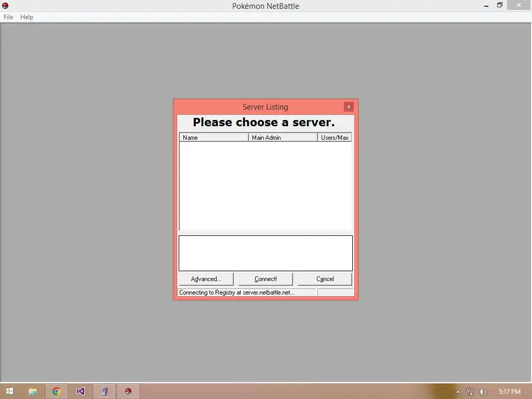Open Google Chrome from the taskbar

[56, 391]
